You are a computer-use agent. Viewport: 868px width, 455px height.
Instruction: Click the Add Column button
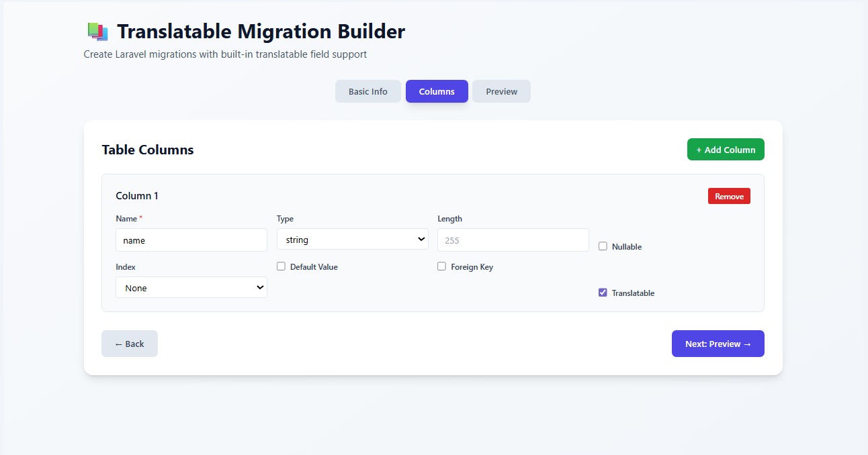726,150
